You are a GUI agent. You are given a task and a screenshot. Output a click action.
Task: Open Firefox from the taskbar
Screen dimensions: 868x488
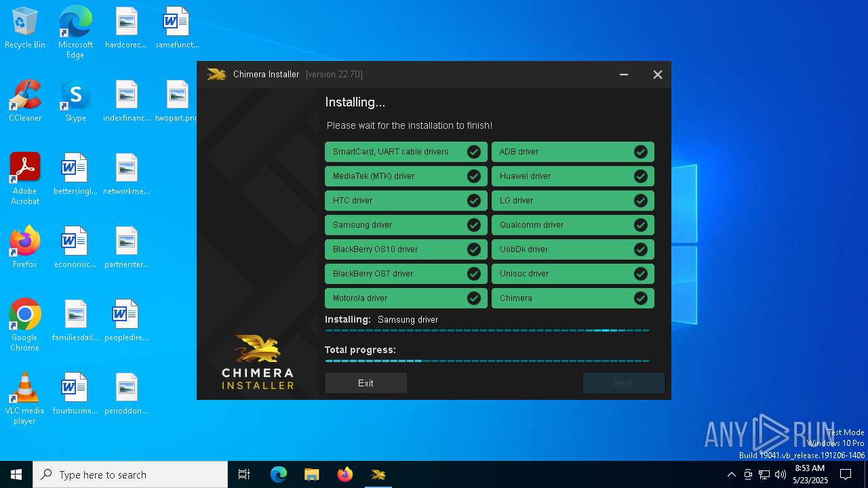(345, 474)
